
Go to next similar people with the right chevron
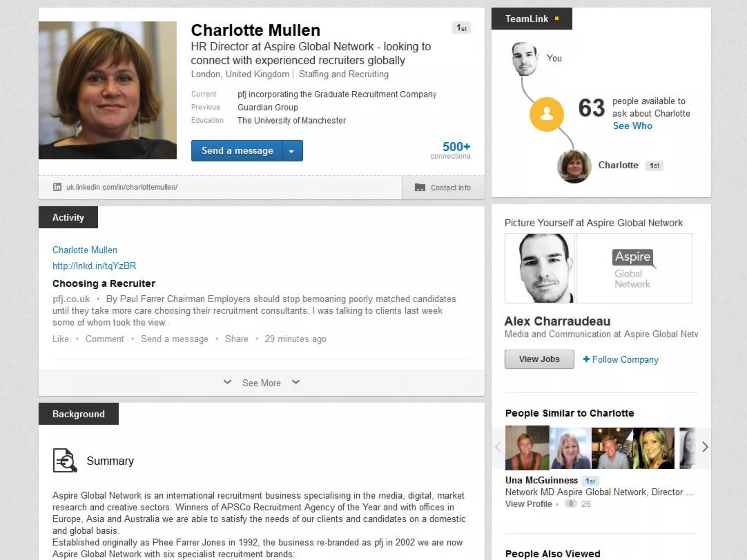tap(705, 447)
